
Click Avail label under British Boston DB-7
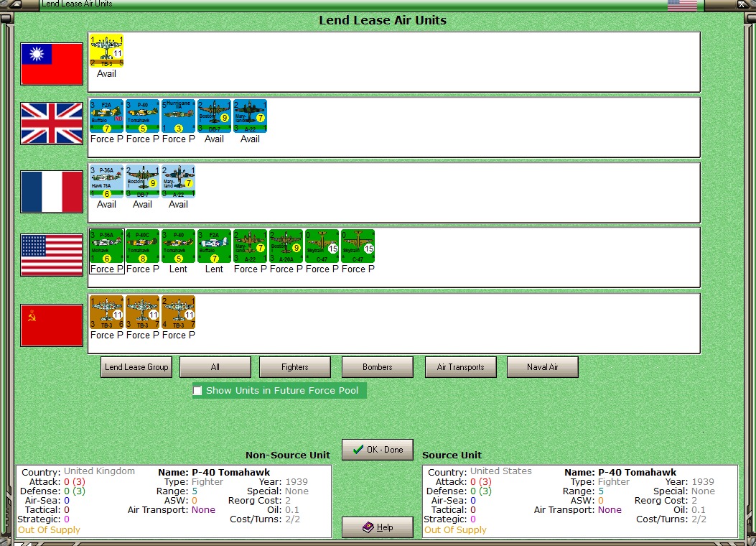coord(214,139)
